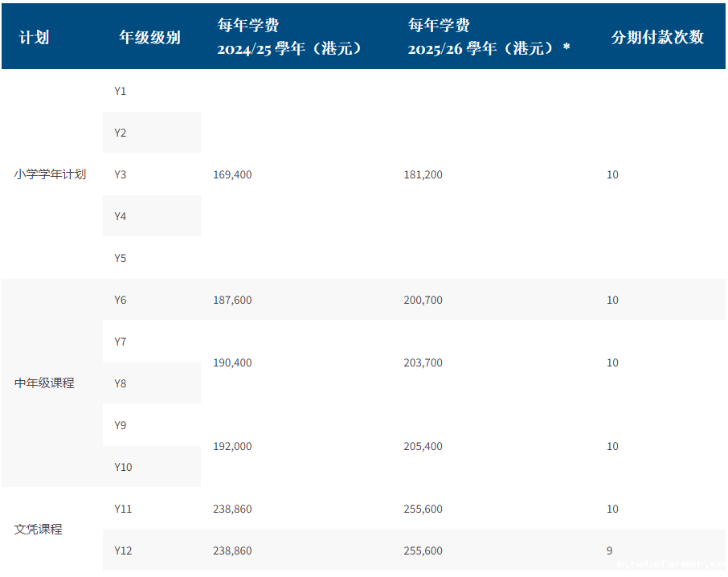Click the 169,400 tuition fee value
The height and width of the screenshot is (577, 728).
coord(232,174)
